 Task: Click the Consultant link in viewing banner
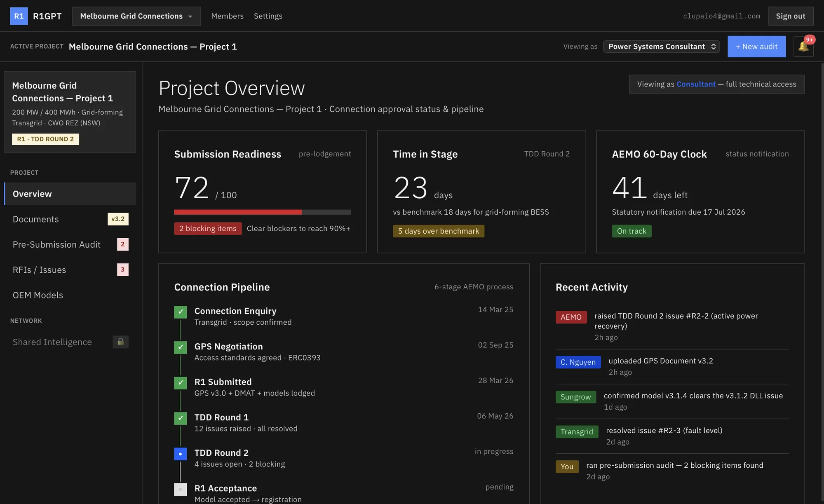(x=696, y=84)
